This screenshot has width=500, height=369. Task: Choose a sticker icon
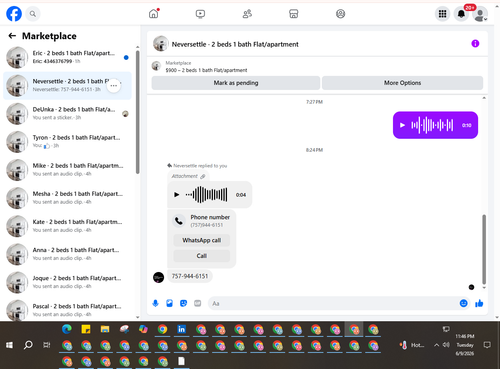(183, 303)
